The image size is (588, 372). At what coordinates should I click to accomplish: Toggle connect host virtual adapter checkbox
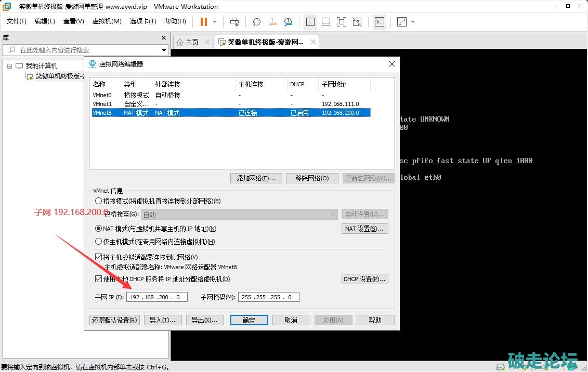pyautogui.click(x=99, y=257)
